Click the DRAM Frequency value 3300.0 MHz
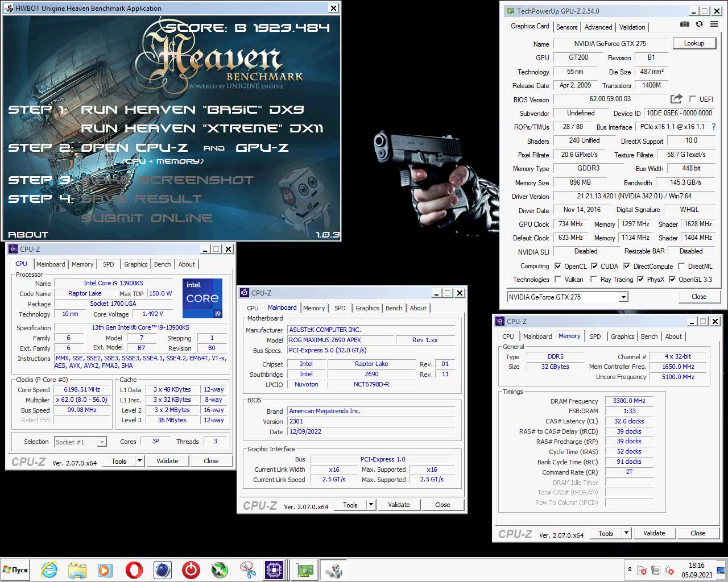 [629, 401]
